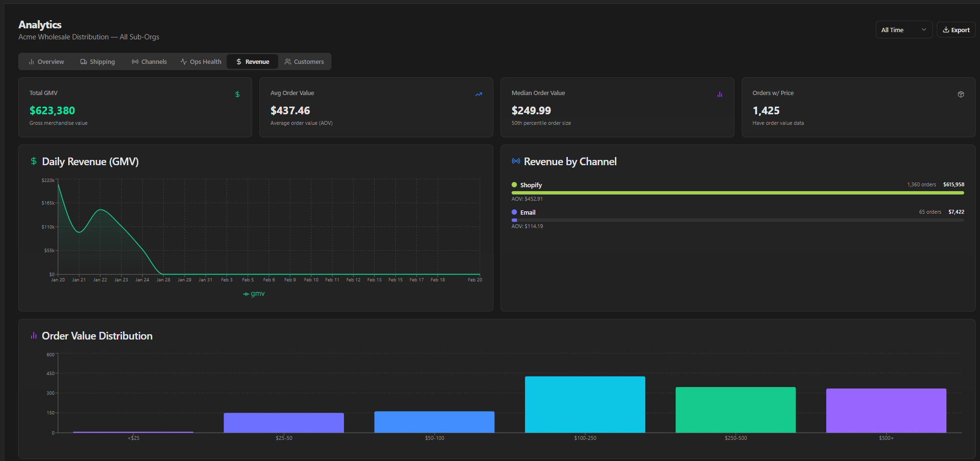The height and width of the screenshot is (461, 980).
Task: Click 'AOV: $114.19' text
Action: [x=527, y=226]
